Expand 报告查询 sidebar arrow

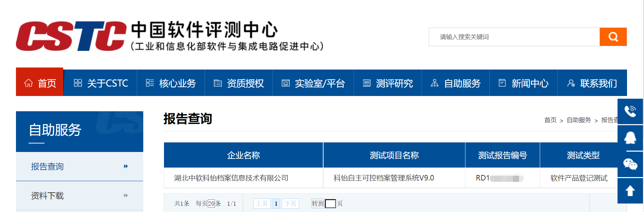point(126,166)
